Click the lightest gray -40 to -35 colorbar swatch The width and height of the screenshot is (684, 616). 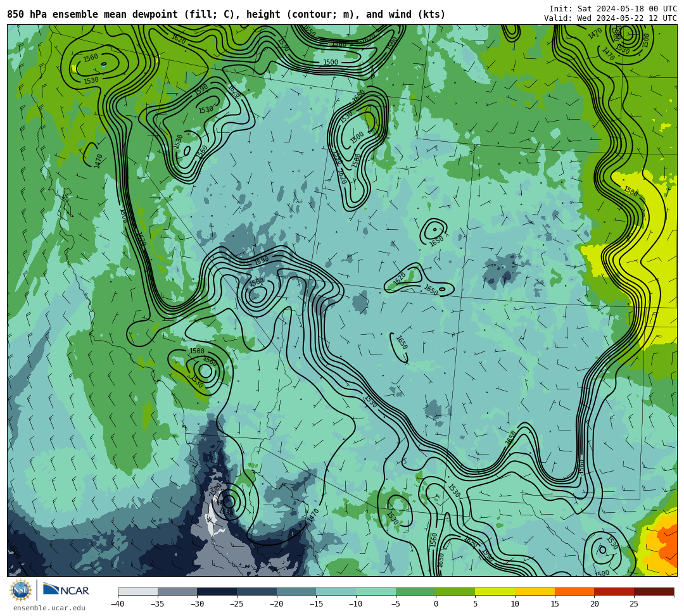coord(138,591)
